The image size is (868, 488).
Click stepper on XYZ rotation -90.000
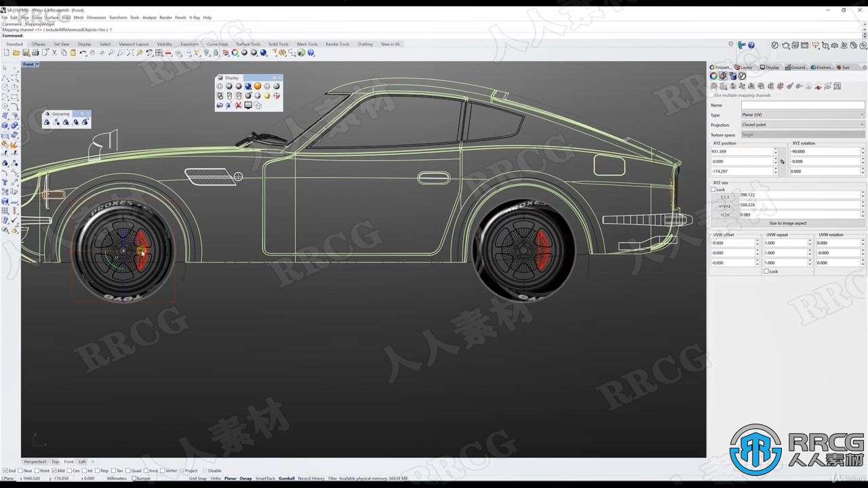(x=863, y=151)
